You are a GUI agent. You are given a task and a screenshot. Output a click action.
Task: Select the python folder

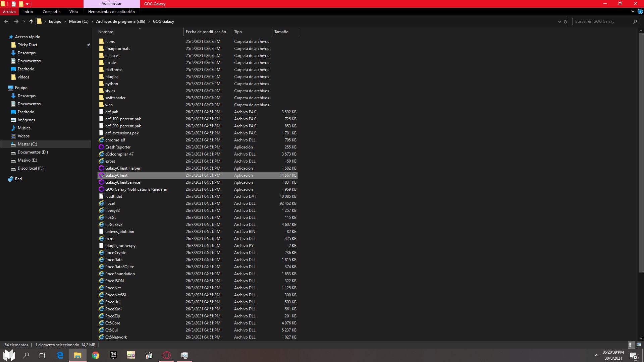pyautogui.click(x=112, y=84)
